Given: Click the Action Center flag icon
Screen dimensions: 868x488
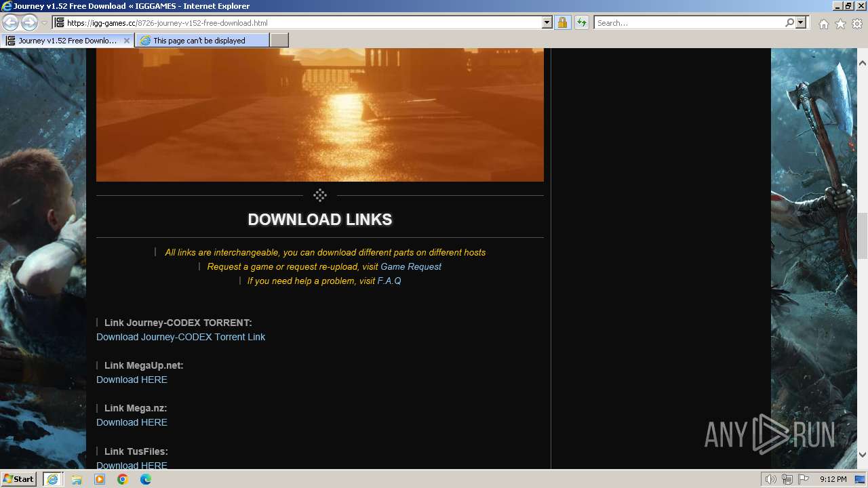Looking at the screenshot, I should point(804,479).
